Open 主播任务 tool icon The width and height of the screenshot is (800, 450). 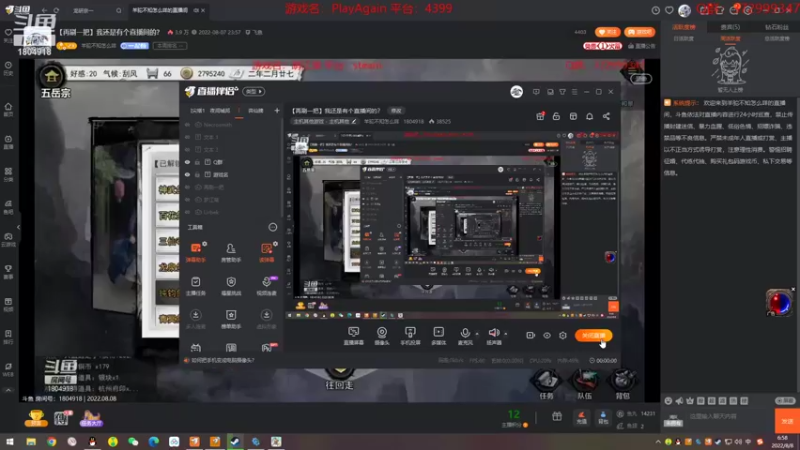point(195,286)
